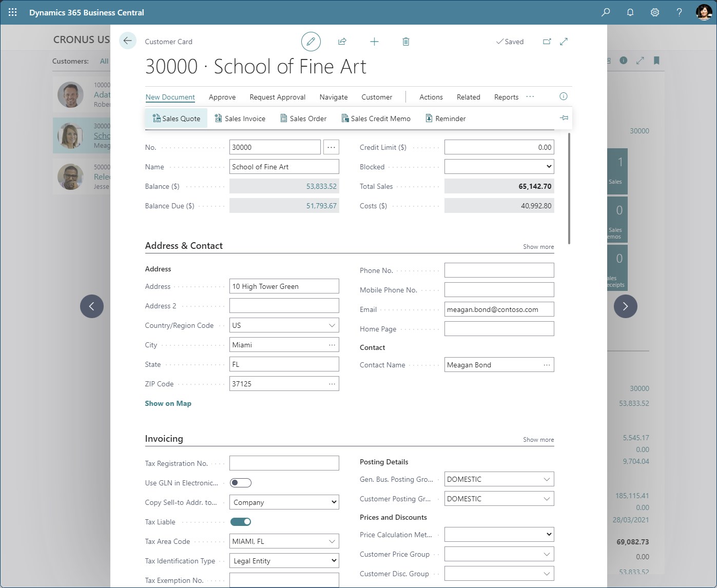This screenshot has width=717, height=588.
Task: Open the search magnifier in the top bar
Action: pyautogui.click(x=605, y=12)
